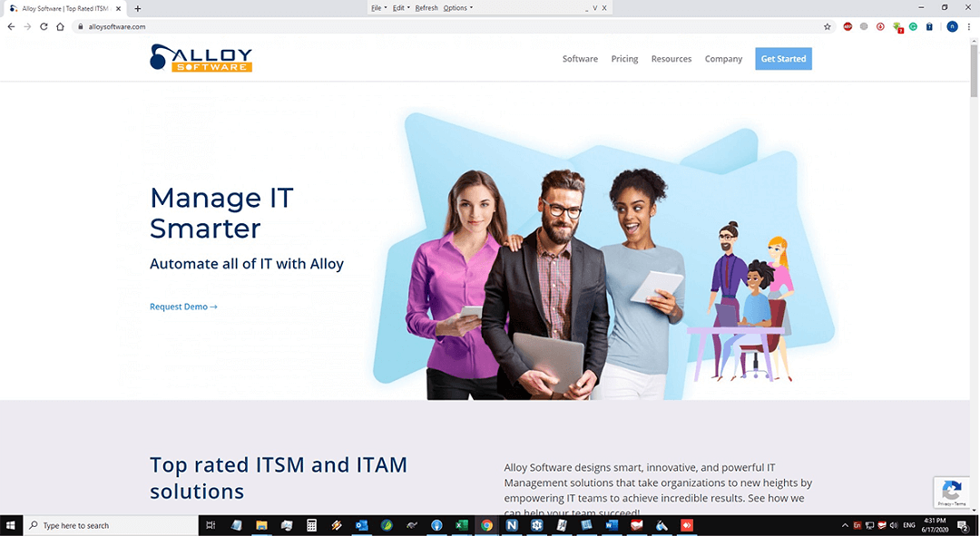Viewport: 980px width, 536px height.
Task: Click the page vertical scrollbar thumb
Action: pyautogui.click(x=974, y=71)
